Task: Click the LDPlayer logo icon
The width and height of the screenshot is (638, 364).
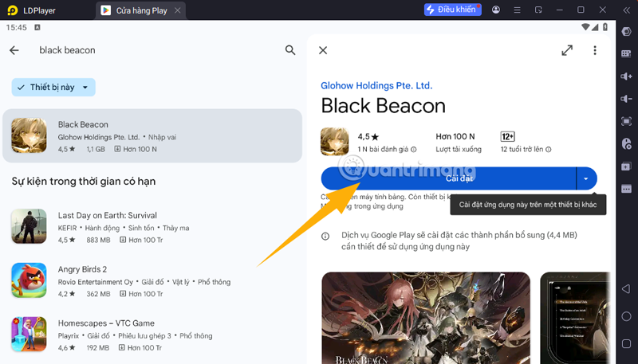Action: coord(13,10)
